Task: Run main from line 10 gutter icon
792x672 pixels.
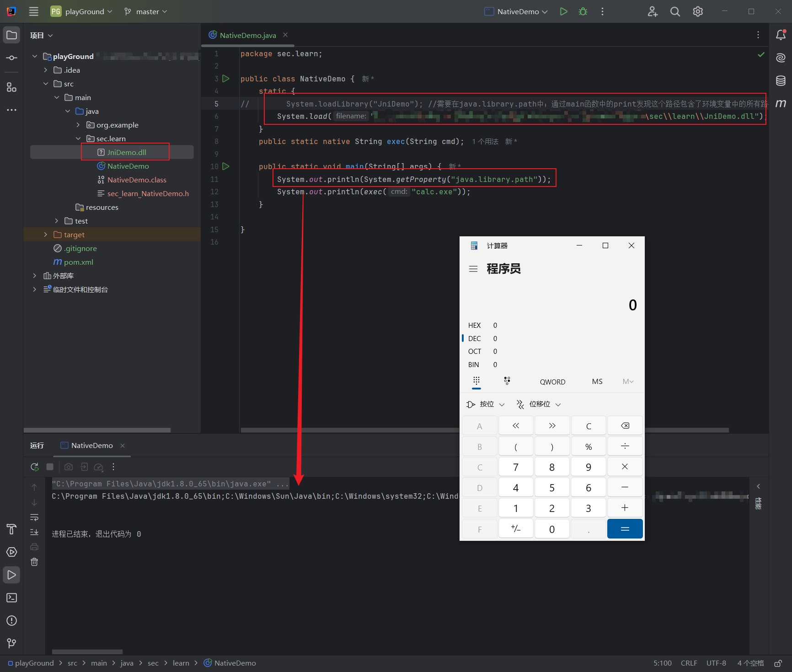Action: [225, 166]
